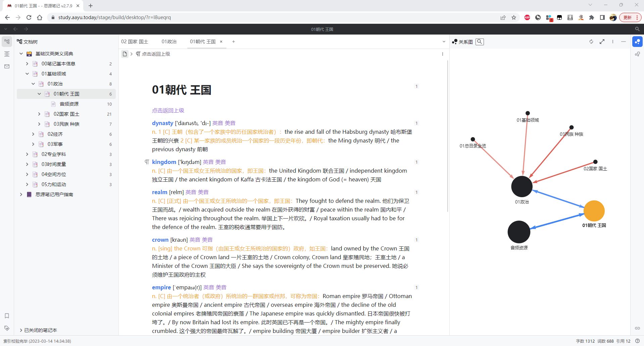Screen dimensions: 644x346
Task: Select the 01朝代 王国 node in the graph
Action: [594, 212]
